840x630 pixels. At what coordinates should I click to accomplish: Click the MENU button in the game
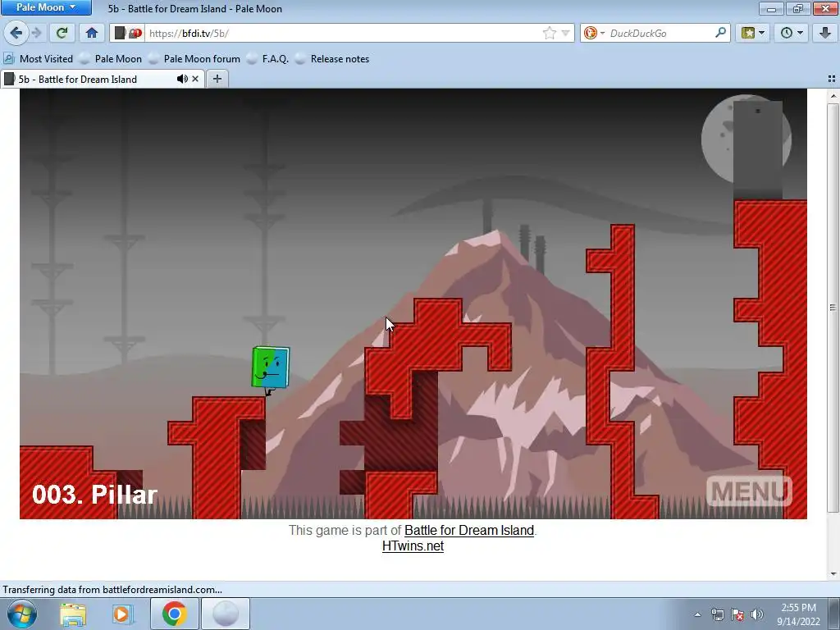coord(749,491)
